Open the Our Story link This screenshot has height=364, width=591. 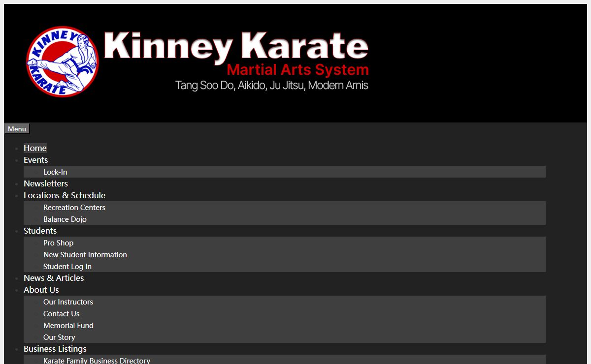59,337
